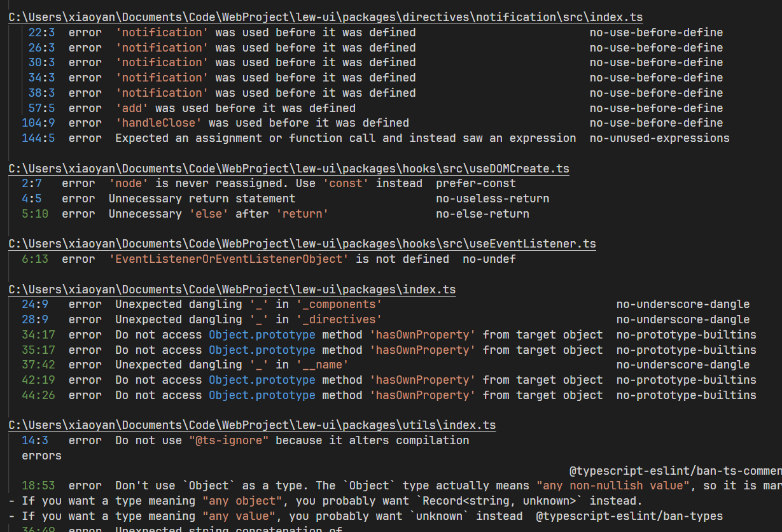Click the '_components' identifier text
782x532 pixels.
(339, 304)
